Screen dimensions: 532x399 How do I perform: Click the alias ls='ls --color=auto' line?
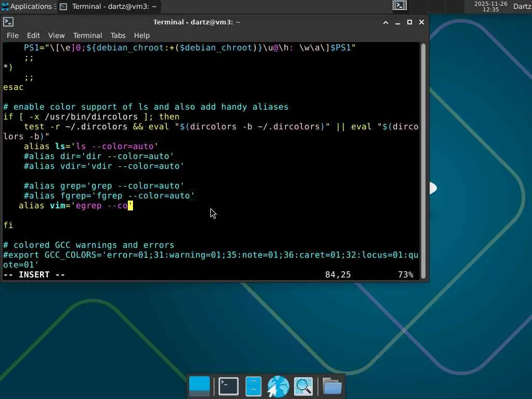coord(91,146)
